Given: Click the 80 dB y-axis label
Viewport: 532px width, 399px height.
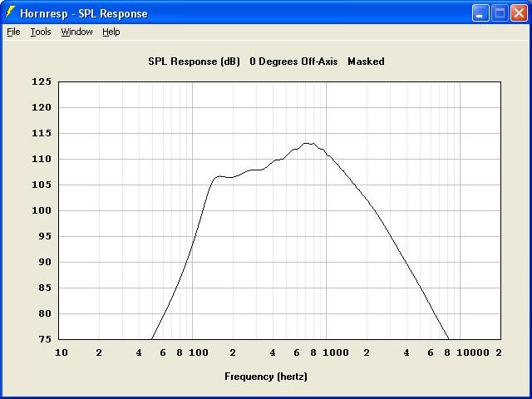Looking at the screenshot, I should (x=44, y=313).
